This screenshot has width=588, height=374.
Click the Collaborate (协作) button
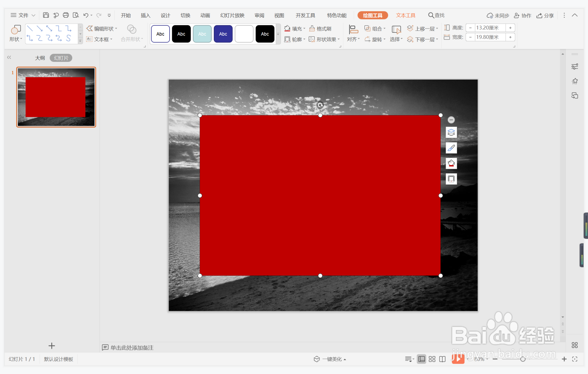[x=522, y=15]
